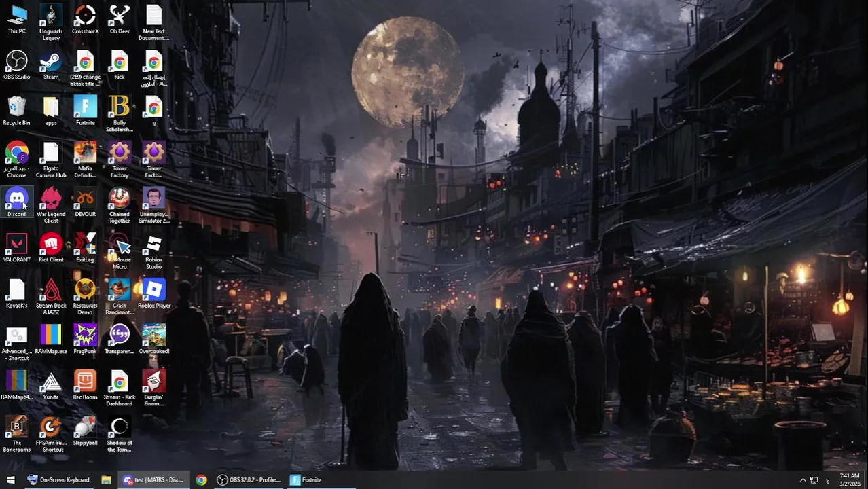Open the War Legend Client shortcut
The width and height of the screenshot is (868, 489).
[51, 206]
